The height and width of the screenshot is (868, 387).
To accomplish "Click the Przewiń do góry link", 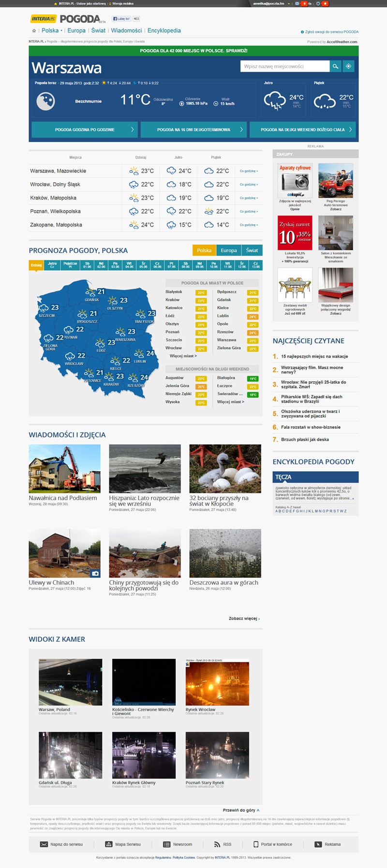I will tap(241, 810).
